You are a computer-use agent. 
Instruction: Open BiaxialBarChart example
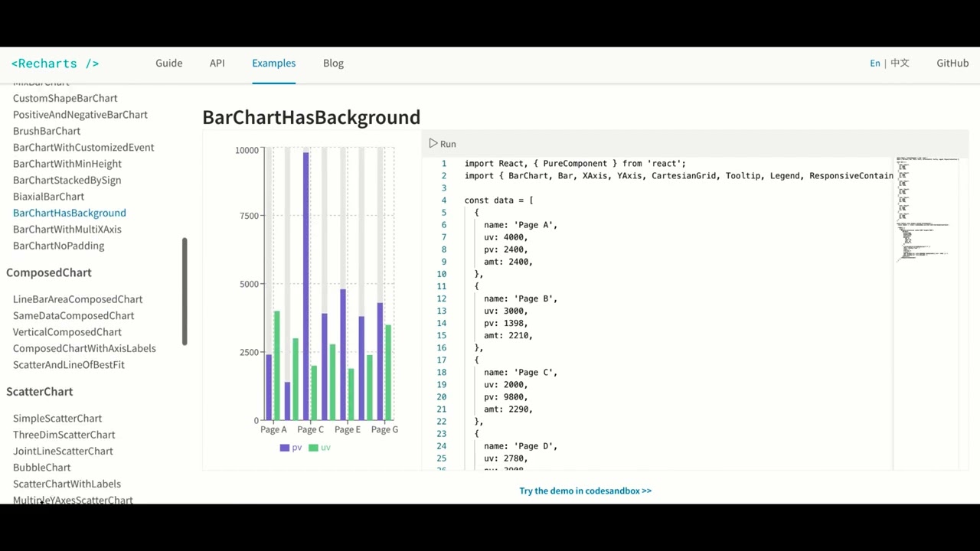48,197
